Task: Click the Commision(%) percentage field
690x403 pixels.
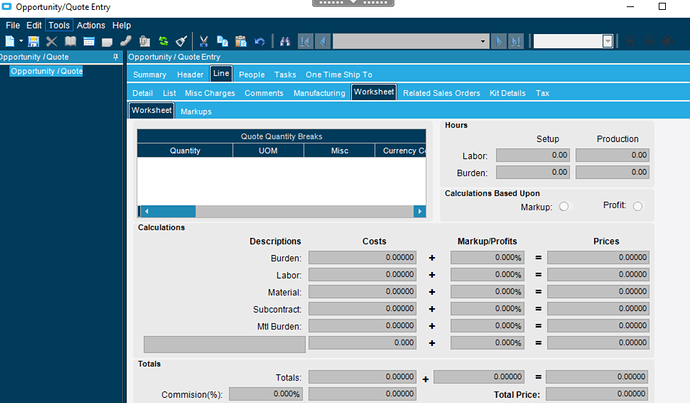Action: (266, 394)
